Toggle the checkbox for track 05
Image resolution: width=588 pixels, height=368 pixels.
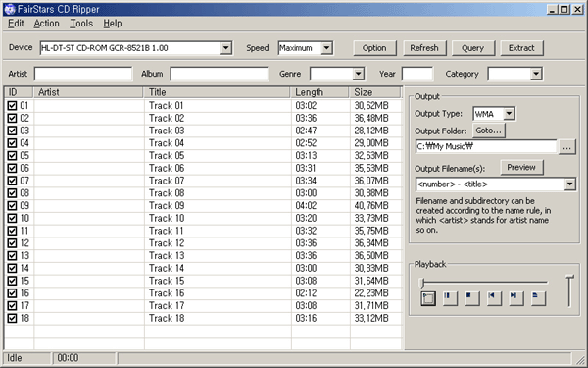click(12, 155)
